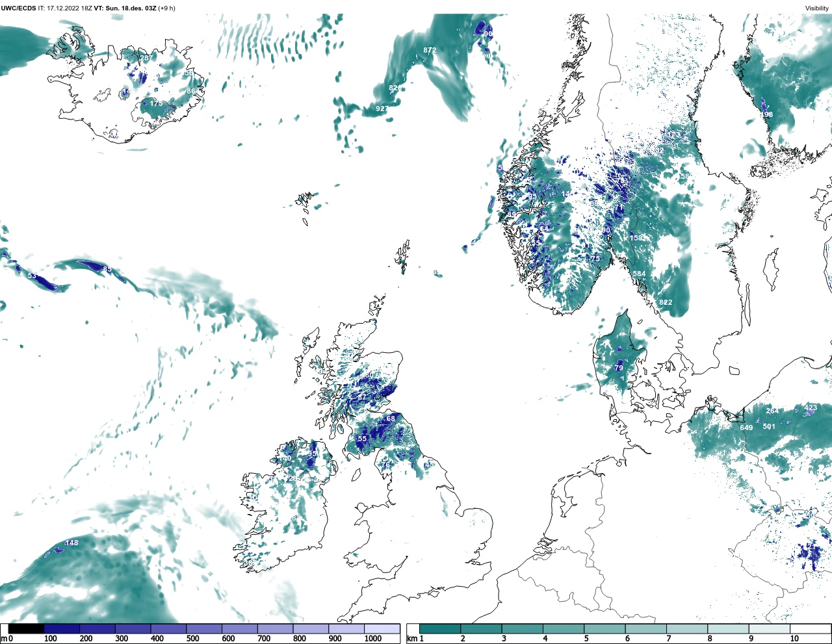832x644 pixels.
Task: Pick the 200–300 m legend color swatch
Action: (x=97, y=628)
